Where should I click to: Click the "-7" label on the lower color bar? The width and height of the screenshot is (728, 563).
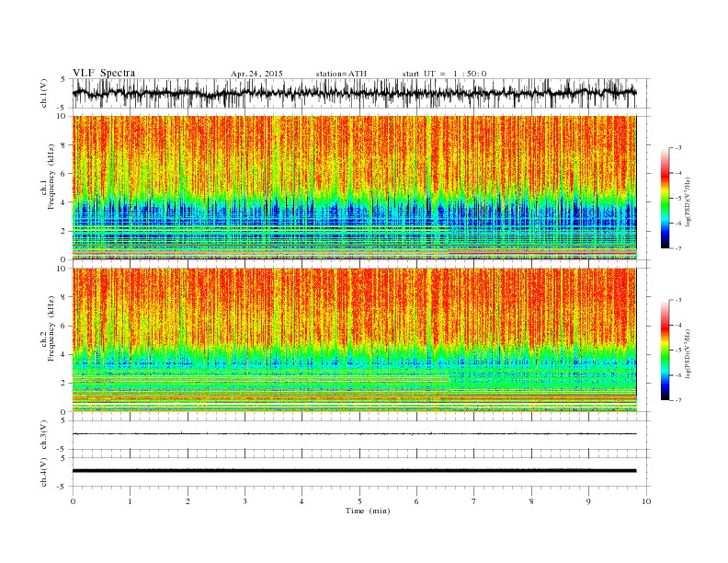(x=678, y=400)
